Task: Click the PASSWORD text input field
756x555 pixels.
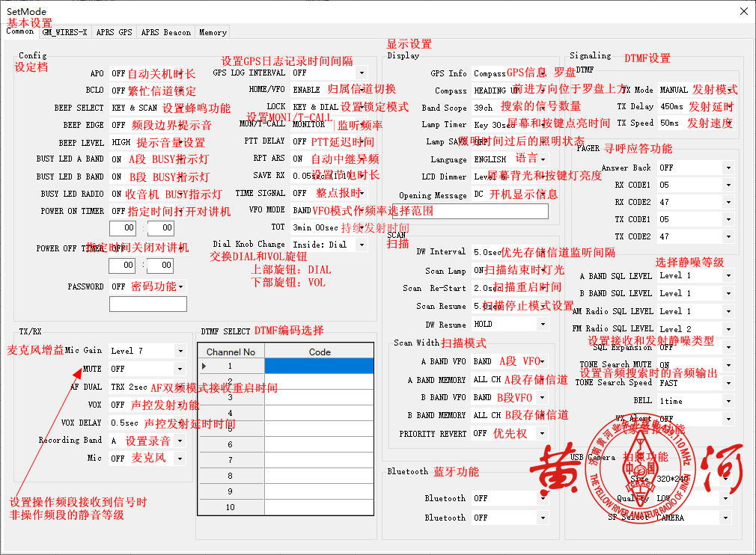Action: (147, 304)
